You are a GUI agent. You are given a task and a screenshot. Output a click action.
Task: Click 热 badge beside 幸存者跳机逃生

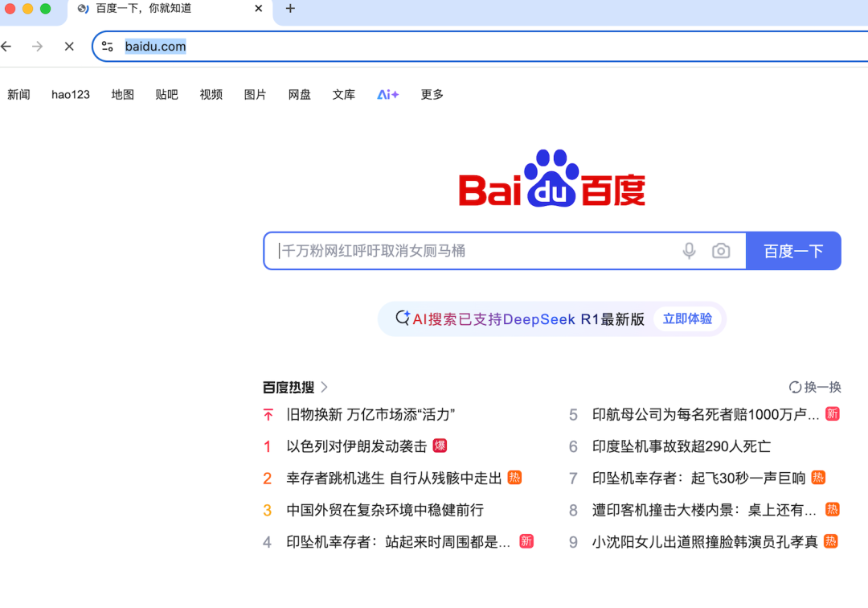(515, 478)
